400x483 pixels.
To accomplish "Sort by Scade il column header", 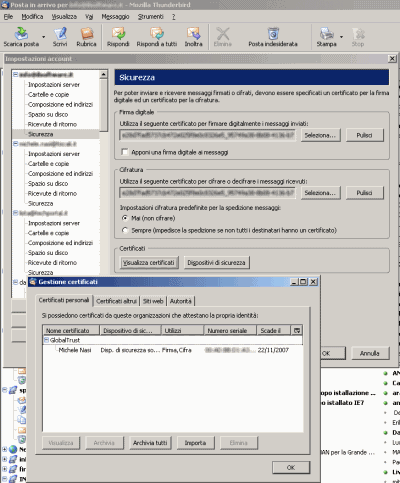I will [x=273, y=330].
